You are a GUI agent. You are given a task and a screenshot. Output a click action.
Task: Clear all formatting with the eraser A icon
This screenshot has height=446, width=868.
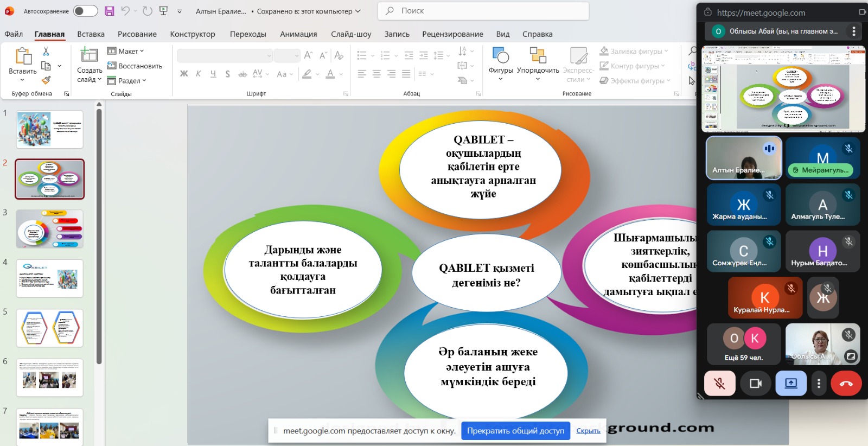click(339, 55)
